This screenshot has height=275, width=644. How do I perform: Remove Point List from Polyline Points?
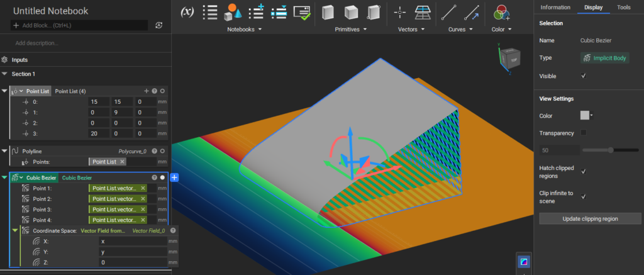click(121, 162)
